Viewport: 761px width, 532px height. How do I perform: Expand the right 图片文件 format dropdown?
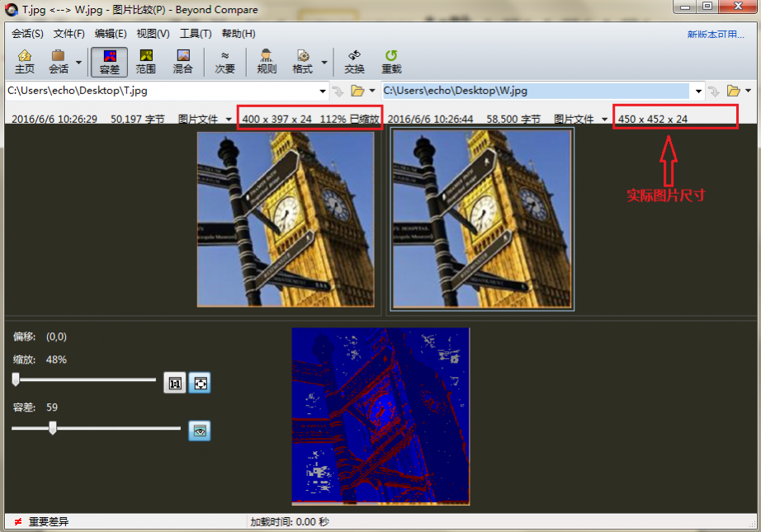click(x=605, y=120)
